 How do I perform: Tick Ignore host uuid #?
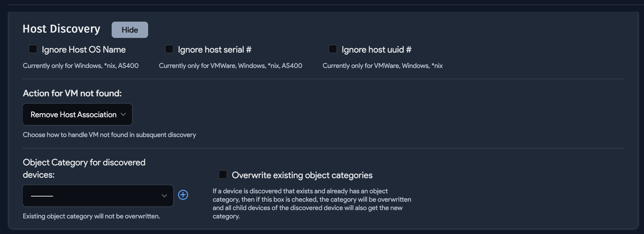click(x=332, y=49)
